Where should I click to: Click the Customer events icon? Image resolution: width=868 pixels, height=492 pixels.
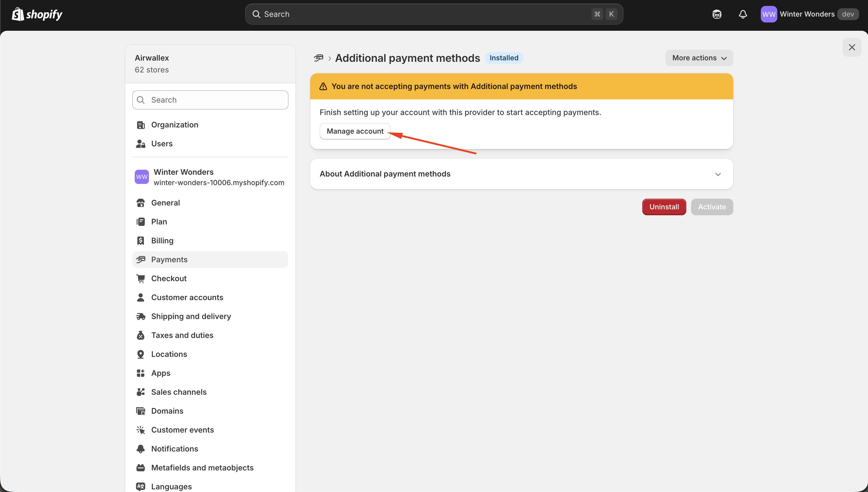pyautogui.click(x=140, y=430)
